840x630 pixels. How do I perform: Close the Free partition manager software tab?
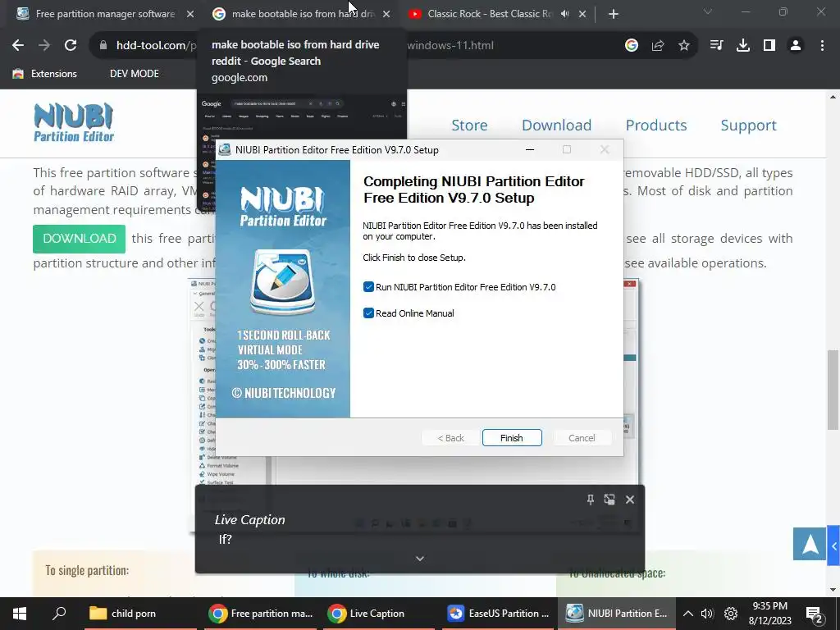(190, 15)
